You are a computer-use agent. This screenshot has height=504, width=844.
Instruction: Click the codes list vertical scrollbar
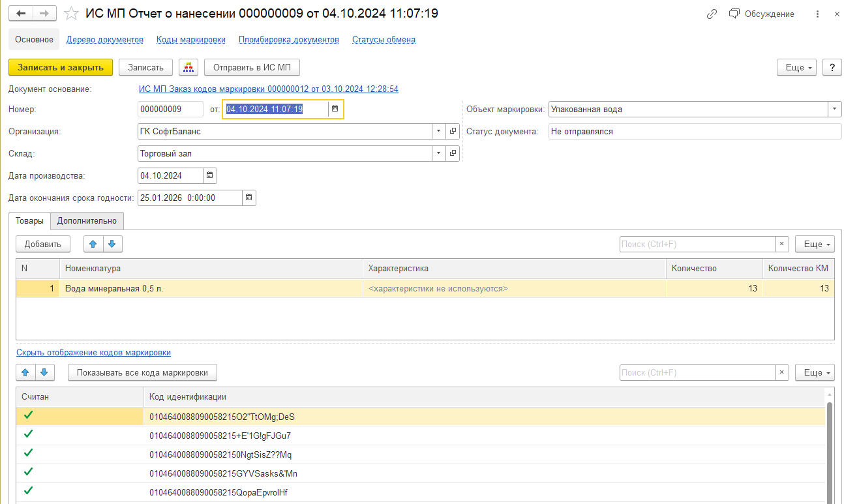pos(829,450)
